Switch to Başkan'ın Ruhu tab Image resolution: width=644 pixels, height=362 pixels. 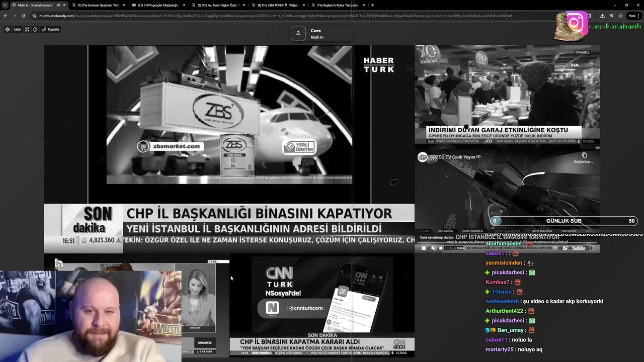click(x=338, y=5)
